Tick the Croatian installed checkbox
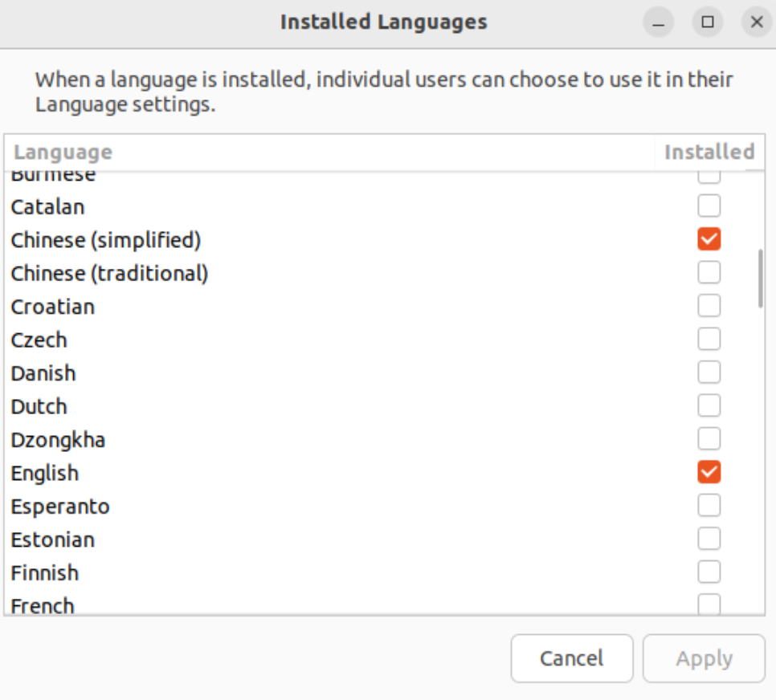The width and height of the screenshot is (776, 700). pos(709,306)
